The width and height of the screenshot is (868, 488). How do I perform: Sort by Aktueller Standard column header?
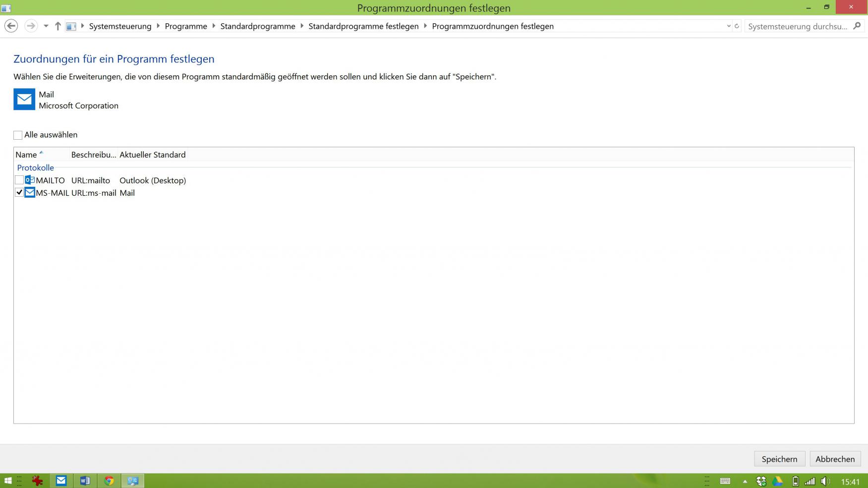pos(153,155)
